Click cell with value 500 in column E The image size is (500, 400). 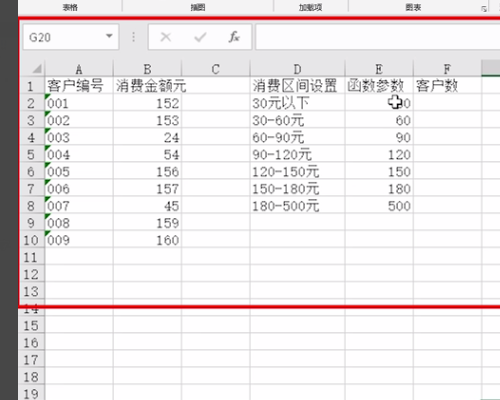pos(379,206)
